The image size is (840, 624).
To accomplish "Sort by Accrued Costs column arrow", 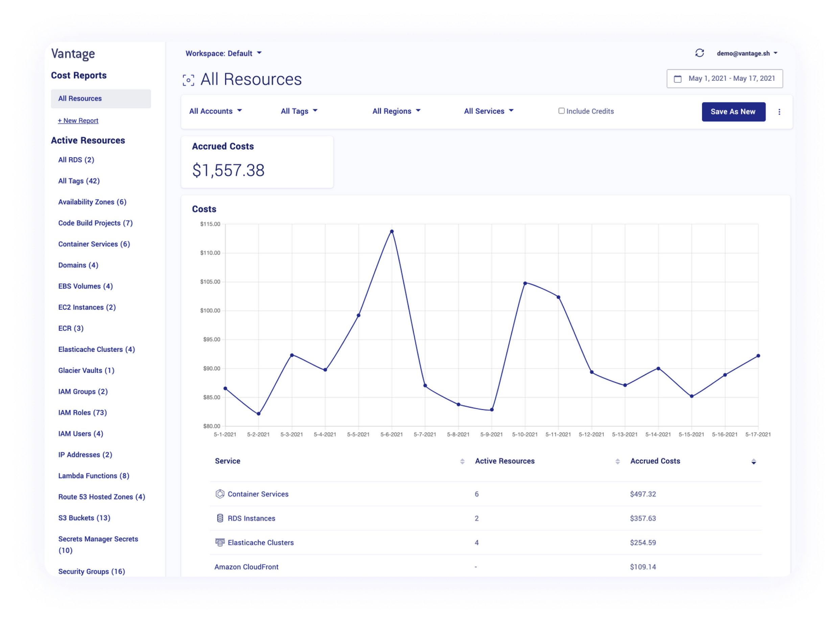I will coord(753,462).
